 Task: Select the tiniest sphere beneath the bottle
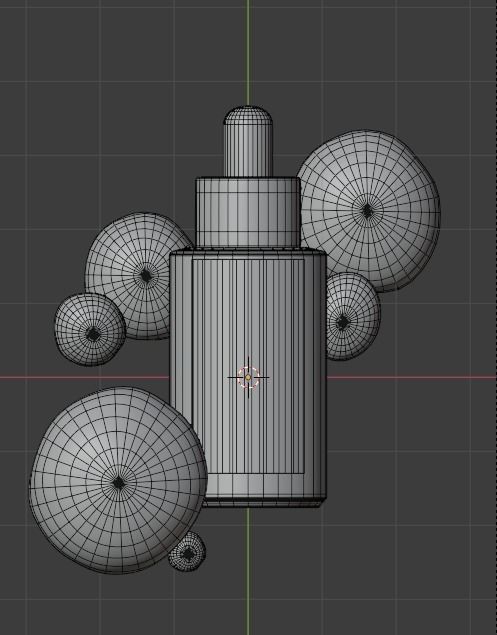[x=187, y=552]
